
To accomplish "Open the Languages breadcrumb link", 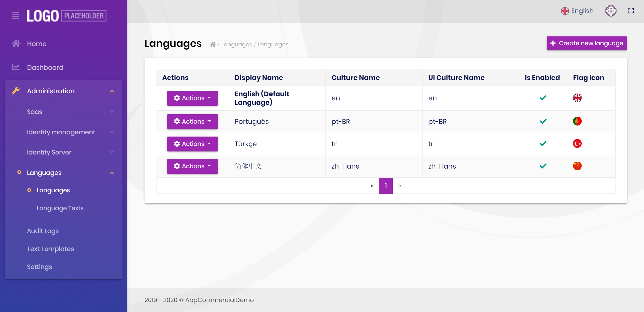I will (236, 44).
